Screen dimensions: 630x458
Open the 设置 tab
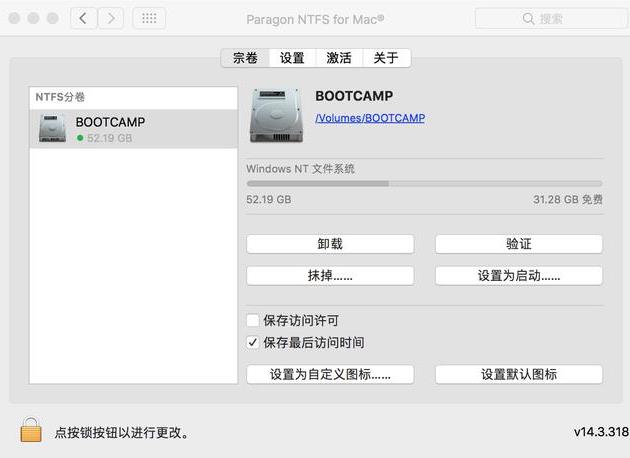pyautogui.click(x=292, y=58)
